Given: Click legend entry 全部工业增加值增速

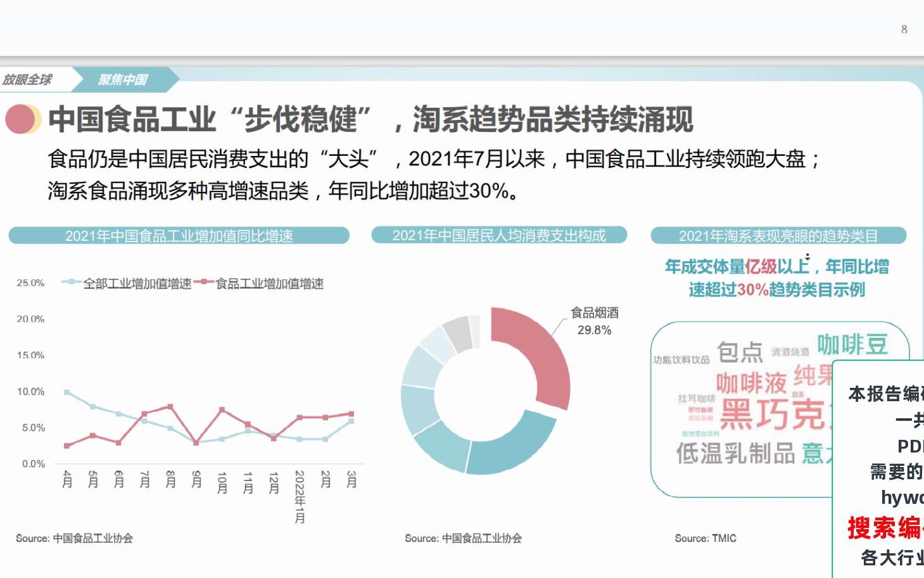Looking at the screenshot, I should tap(127, 283).
